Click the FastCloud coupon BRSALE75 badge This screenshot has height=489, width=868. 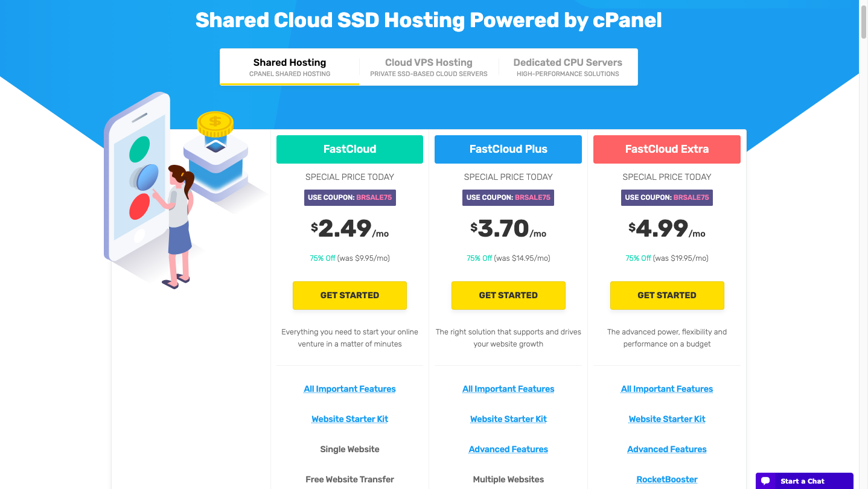click(x=349, y=197)
